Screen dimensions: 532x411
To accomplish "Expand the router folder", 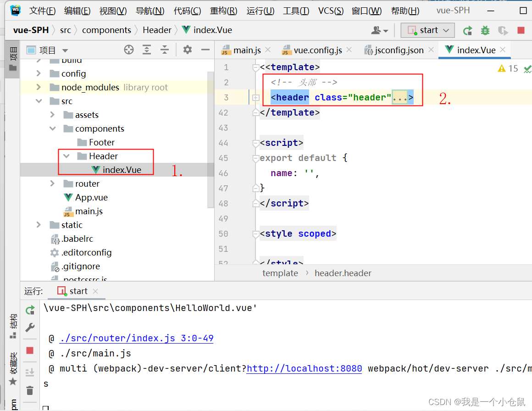I will point(53,183).
